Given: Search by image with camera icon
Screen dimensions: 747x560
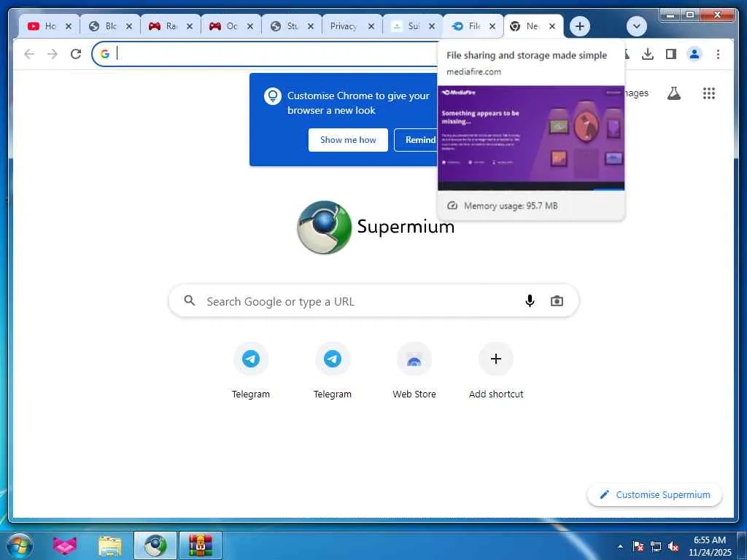Looking at the screenshot, I should coord(557,301).
